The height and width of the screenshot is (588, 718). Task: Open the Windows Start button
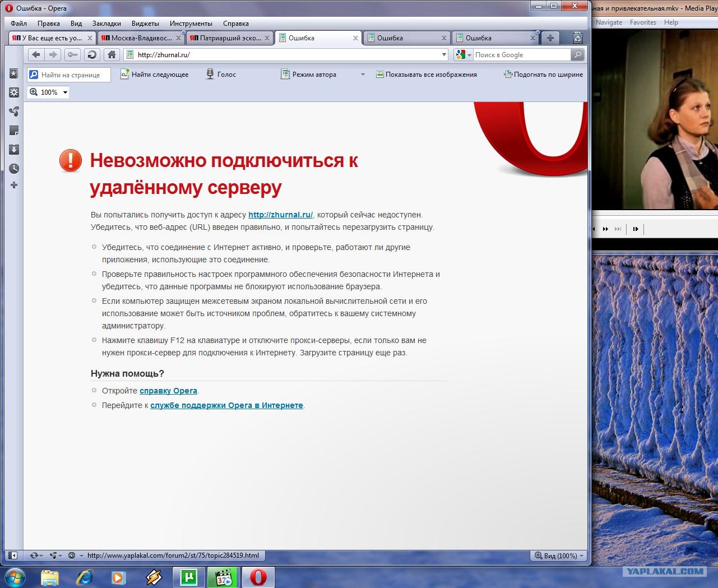tap(14, 577)
